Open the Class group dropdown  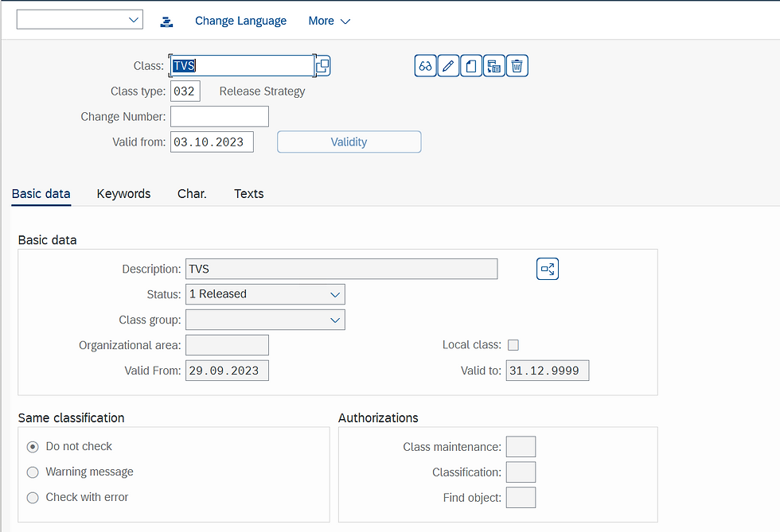tap(265, 320)
